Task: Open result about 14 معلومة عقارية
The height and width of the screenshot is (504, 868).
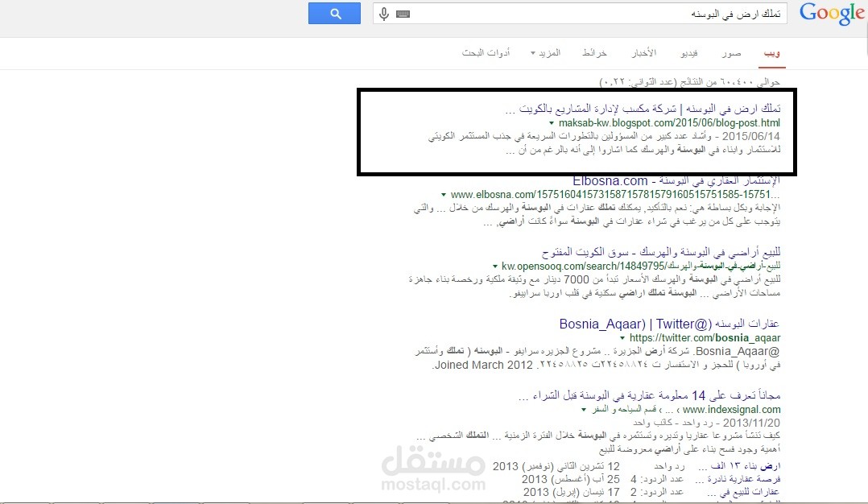Action: [x=649, y=395]
